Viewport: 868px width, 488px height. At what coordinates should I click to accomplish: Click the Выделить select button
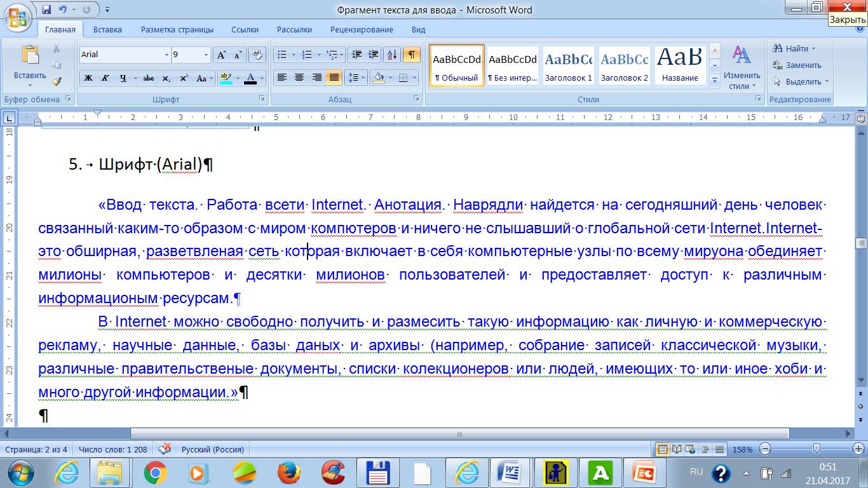pyautogui.click(x=801, y=81)
